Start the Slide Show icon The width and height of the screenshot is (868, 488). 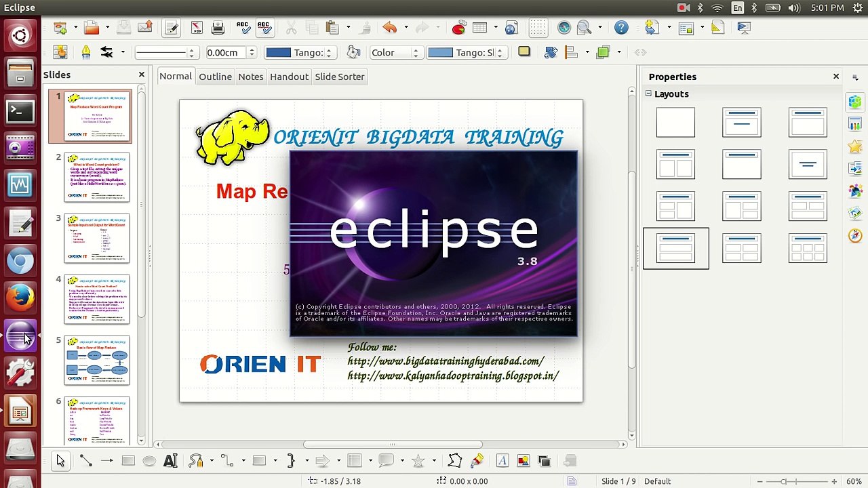[x=744, y=28]
